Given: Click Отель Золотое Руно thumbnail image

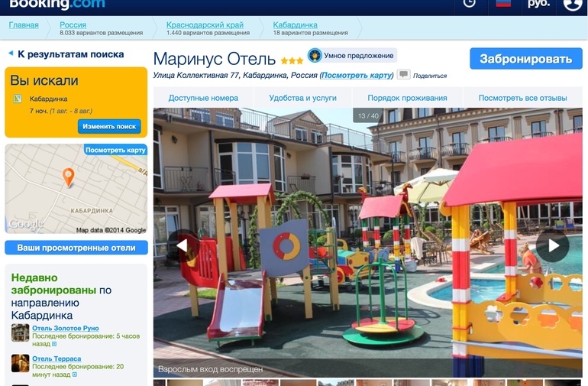Looking at the screenshot, I should (21, 332).
